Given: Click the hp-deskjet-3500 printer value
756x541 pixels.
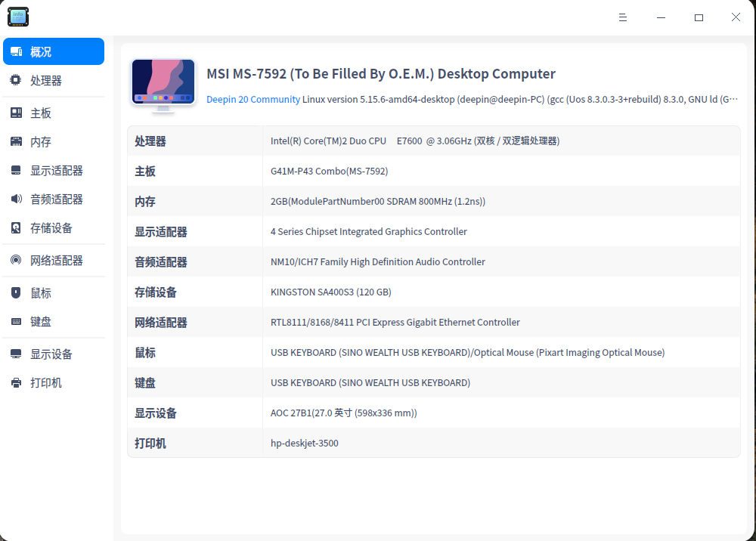Looking at the screenshot, I should [x=304, y=444].
